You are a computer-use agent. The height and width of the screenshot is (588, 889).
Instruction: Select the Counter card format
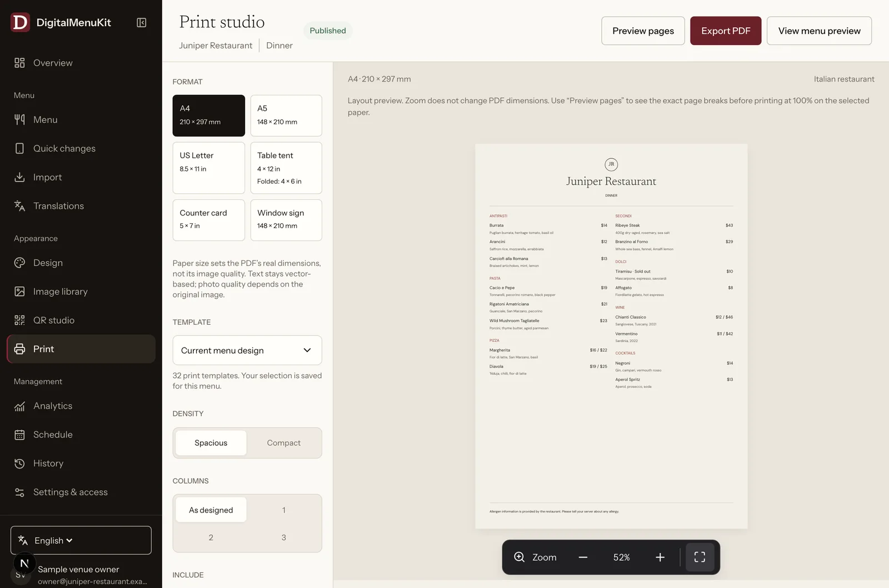[x=208, y=220]
